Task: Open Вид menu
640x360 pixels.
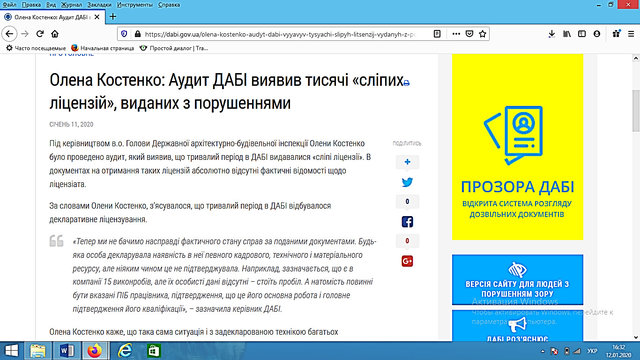Action: 51,5
